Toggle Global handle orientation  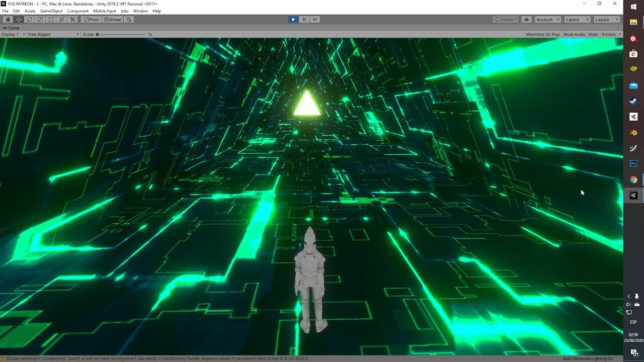113,19
